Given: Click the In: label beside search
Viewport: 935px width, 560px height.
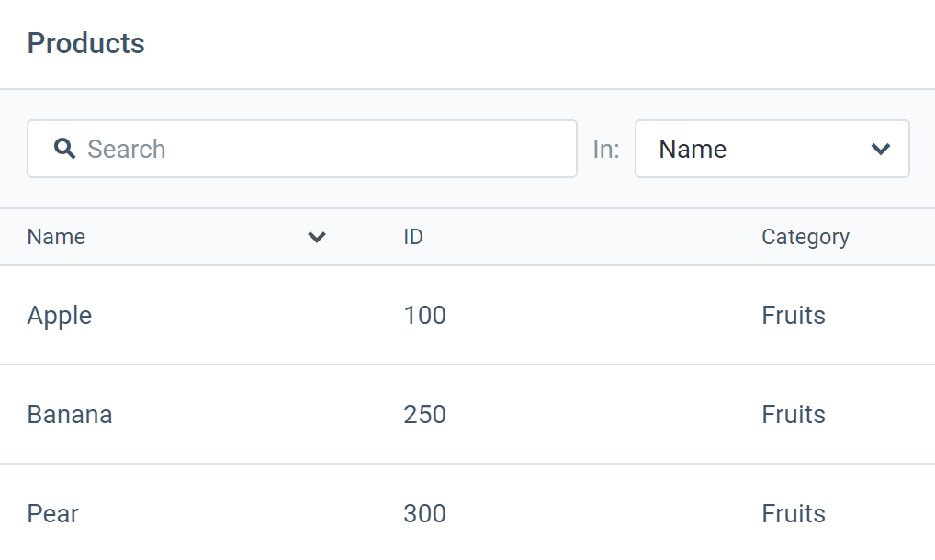Looking at the screenshot, I should (x=606, y=150).
